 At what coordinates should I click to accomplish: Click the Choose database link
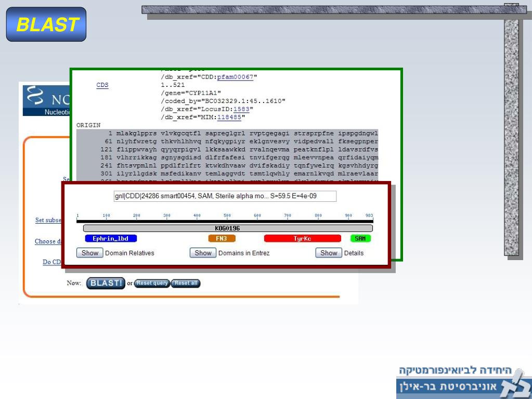[x=48, y=241]
